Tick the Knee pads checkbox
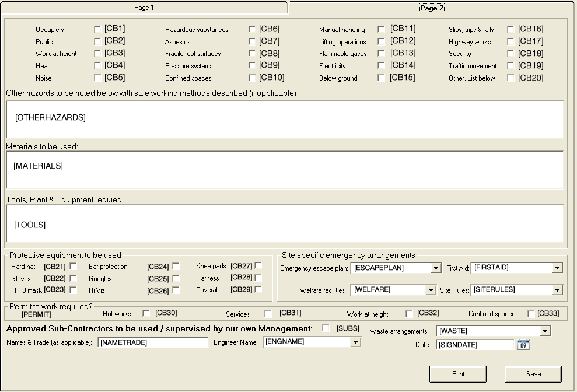The image size is (577, 392). pos(258,266)
